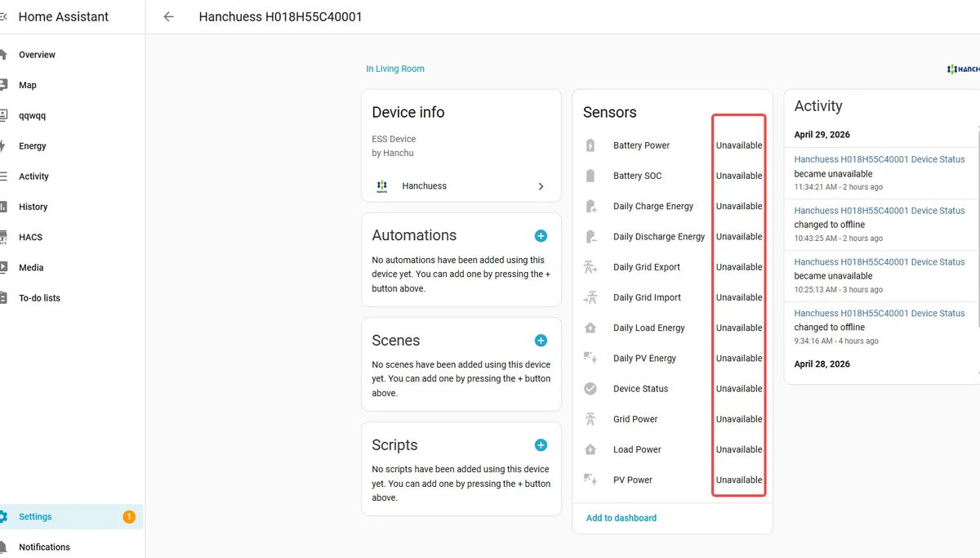Click the Load Power home icon
Screen dimensions: 980x558
click(590, 449)
